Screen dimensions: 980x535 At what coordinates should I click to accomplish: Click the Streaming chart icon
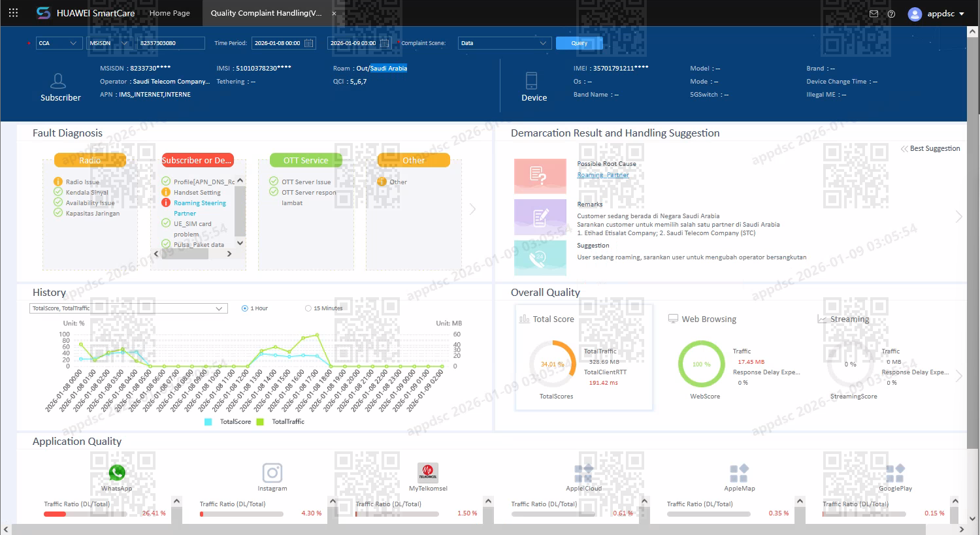coord(822,319)
